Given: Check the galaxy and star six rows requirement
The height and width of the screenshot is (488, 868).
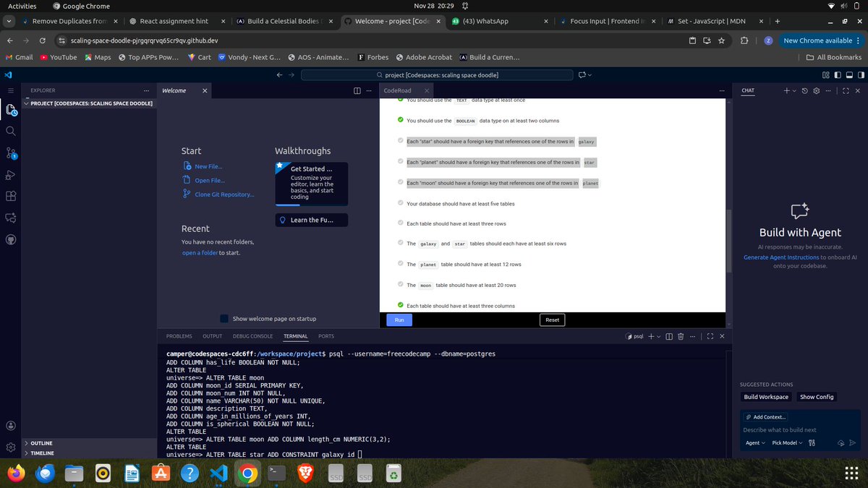Looking at the screenshot, I should 401,244.
